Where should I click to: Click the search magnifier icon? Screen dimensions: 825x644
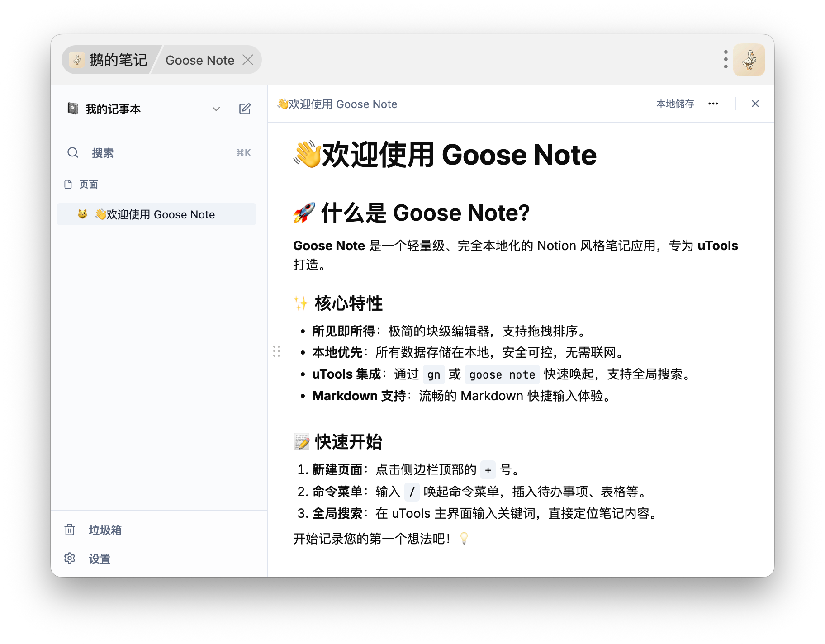[73, 153]
